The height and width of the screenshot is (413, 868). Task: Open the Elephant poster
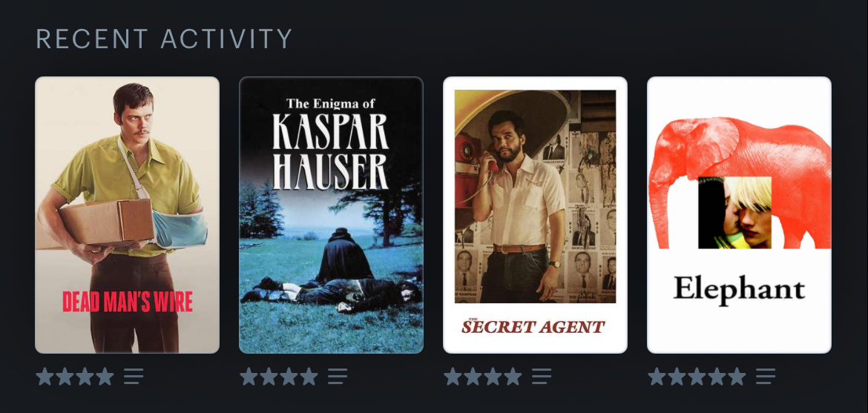[x=739, y=215]
